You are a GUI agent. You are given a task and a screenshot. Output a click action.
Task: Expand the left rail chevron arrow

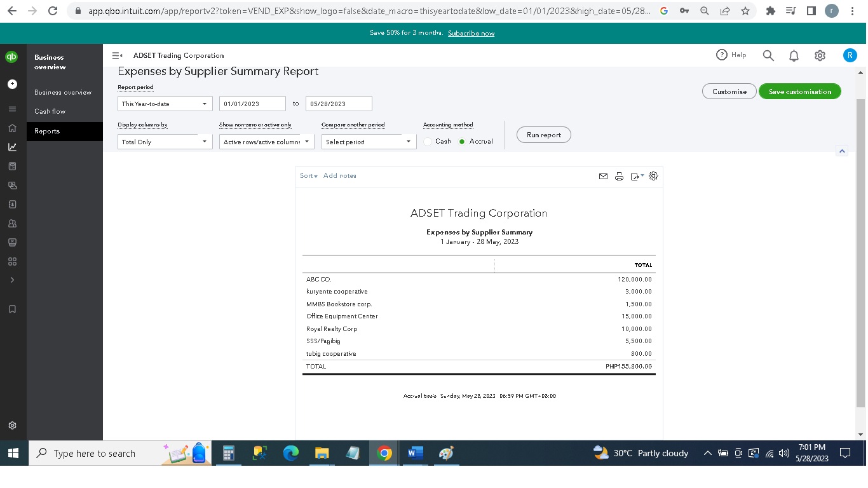(12, 280)
